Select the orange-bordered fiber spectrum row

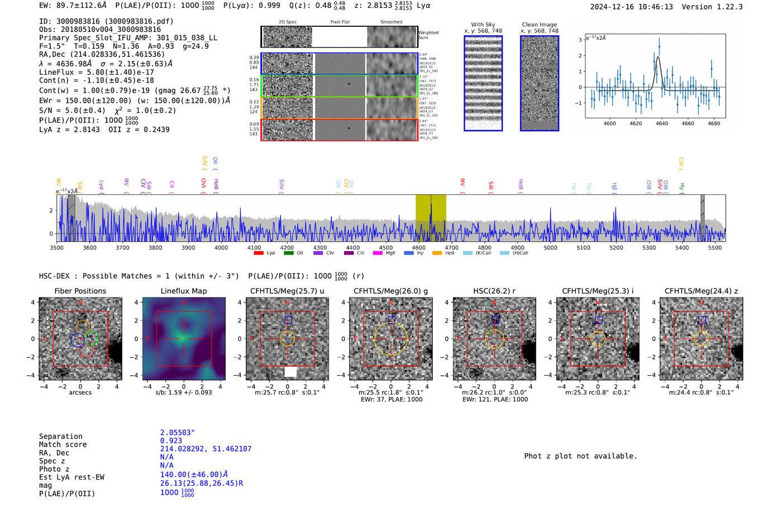pos(339,108)
